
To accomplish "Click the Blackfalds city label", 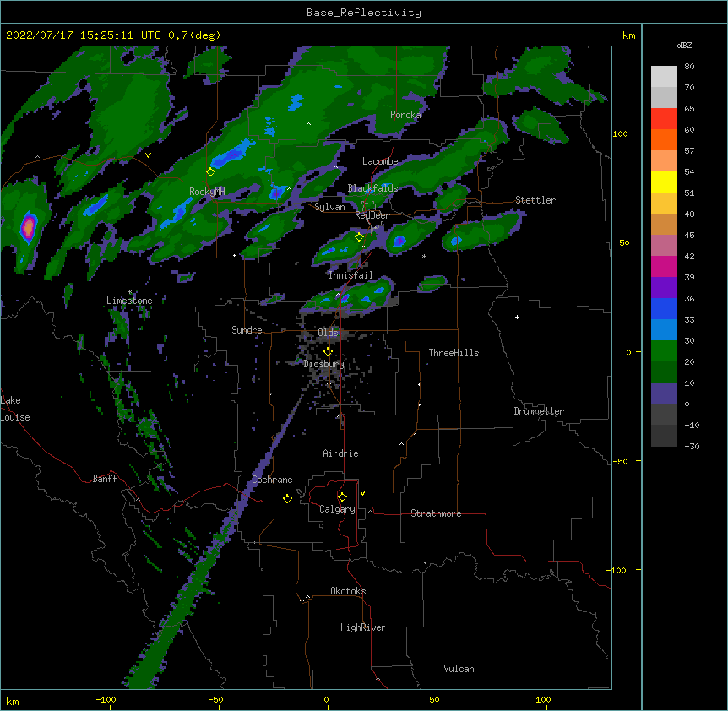I will point(372,188).
